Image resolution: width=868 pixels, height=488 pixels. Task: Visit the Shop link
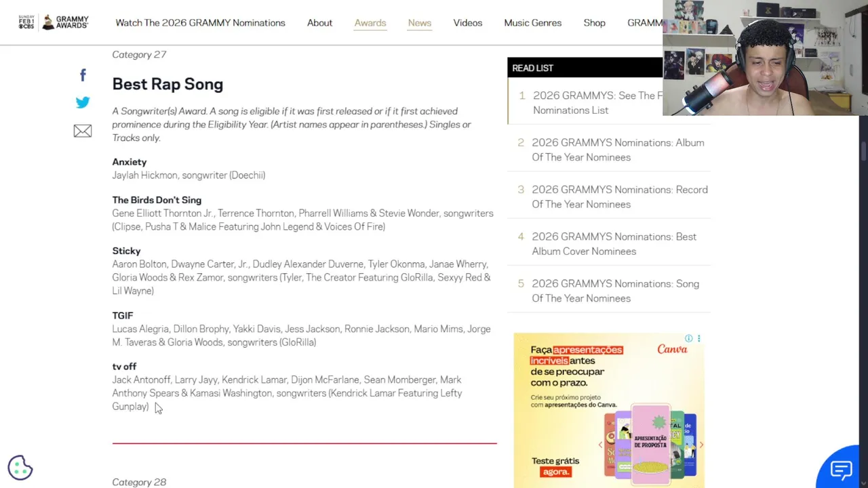tap(594, 22)
